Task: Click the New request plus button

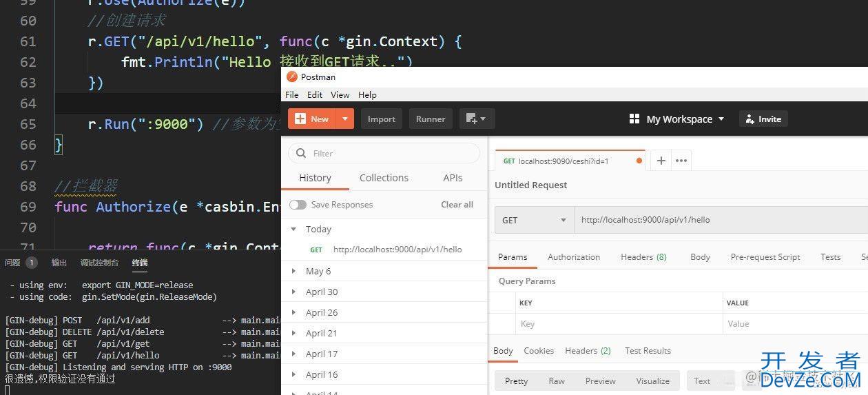Action: pos(312,119)
